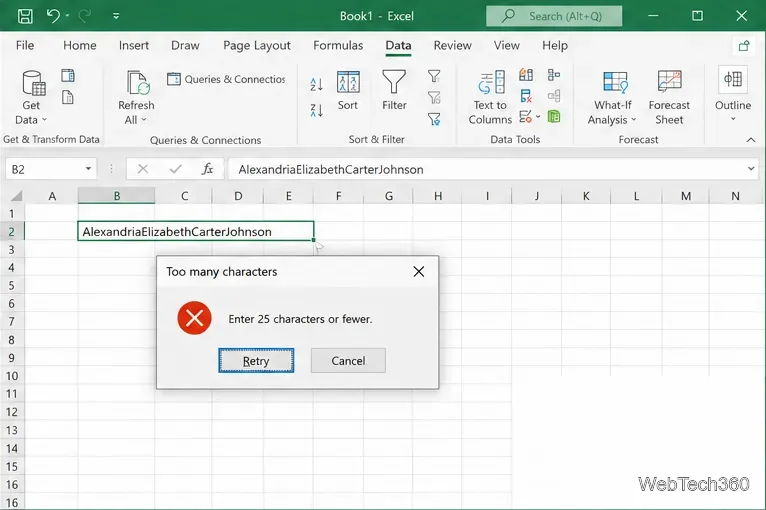Click the Relationships icon
The width and height of the screenshot is (766, 510).
click(x=554, y=96)
